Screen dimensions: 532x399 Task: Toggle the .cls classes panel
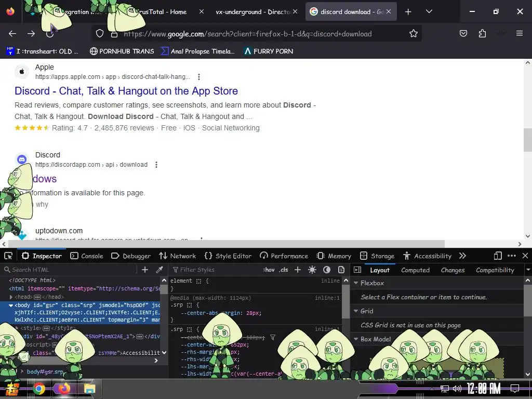coord(284,270)
